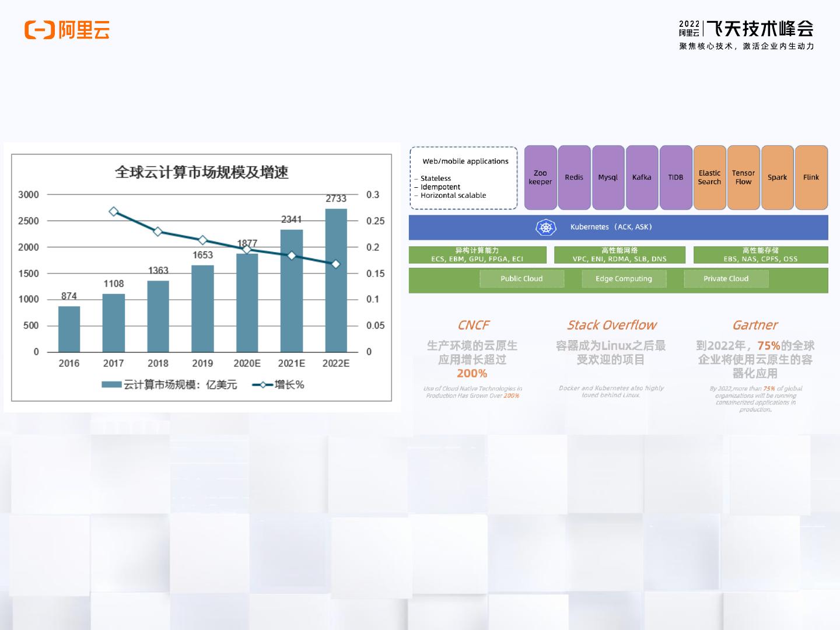Click the 0.25 right axis label
Image resolution: width=840 pixels, height=630 pixels.
coord(376,221)
